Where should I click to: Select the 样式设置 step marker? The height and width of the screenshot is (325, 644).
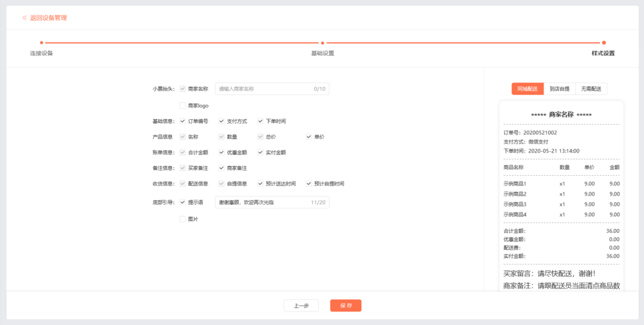[603, 43]
